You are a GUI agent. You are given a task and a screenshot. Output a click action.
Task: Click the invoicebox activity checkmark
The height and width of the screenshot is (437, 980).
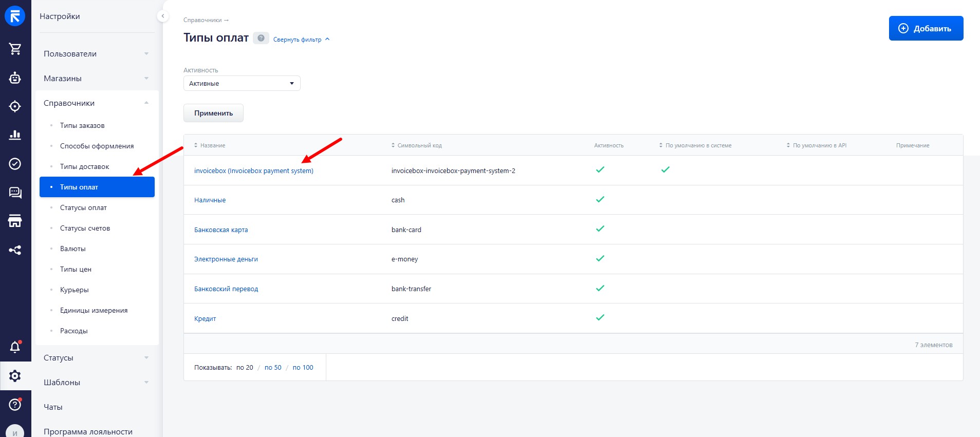(x=600, y=169)
